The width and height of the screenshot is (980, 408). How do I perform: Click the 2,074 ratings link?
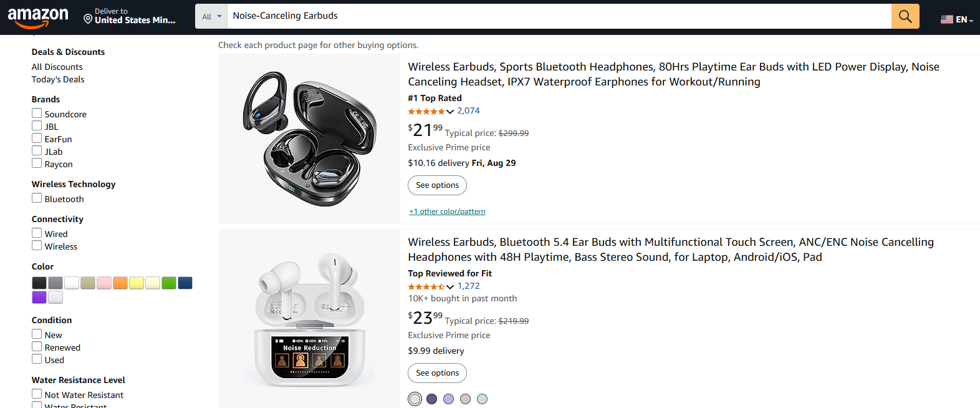(468, 110)
